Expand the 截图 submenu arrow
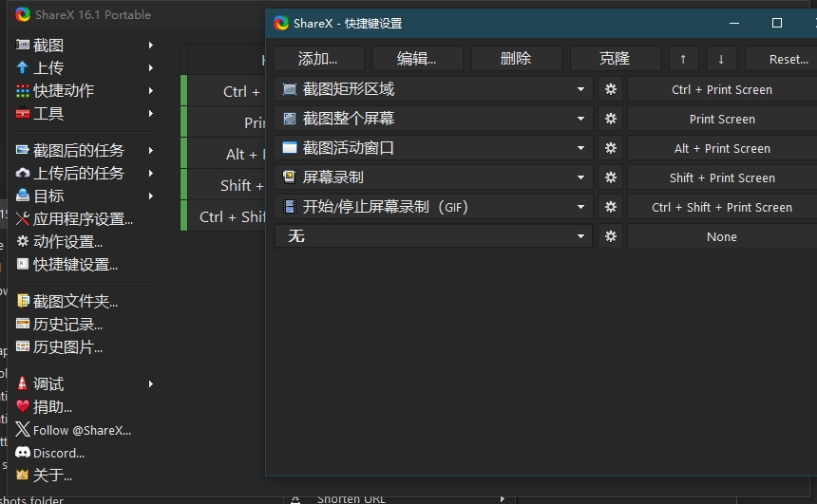This screenshot has height=504, width=817. (151, 46)
